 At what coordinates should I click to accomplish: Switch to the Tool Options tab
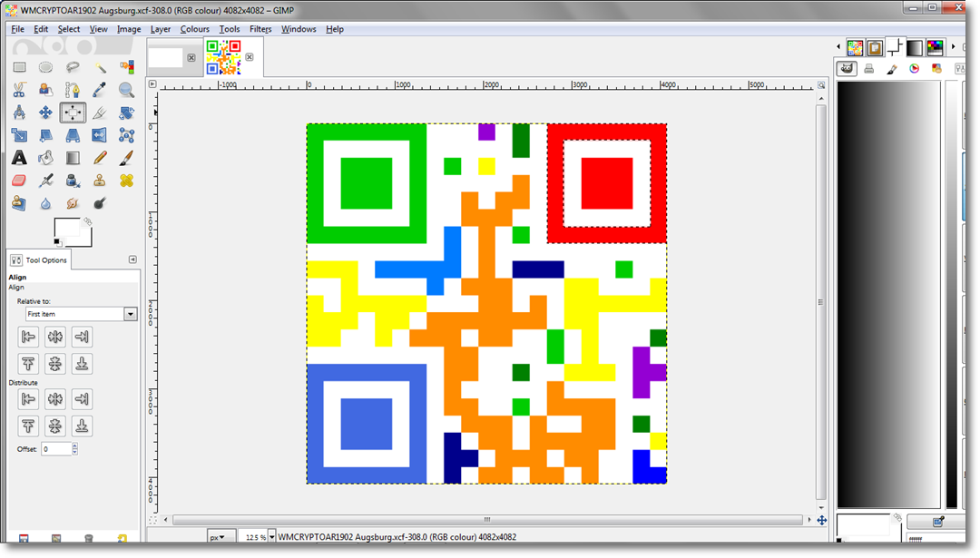[x=39, y=259]
